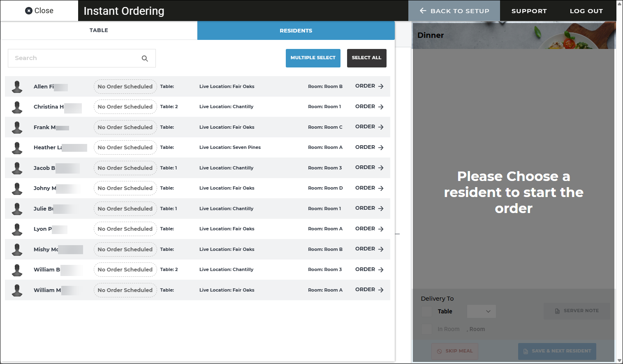This screenshot has width=623, height=364.
Task: Start order for William M via ORDER arrow
Action: [369, 290]
